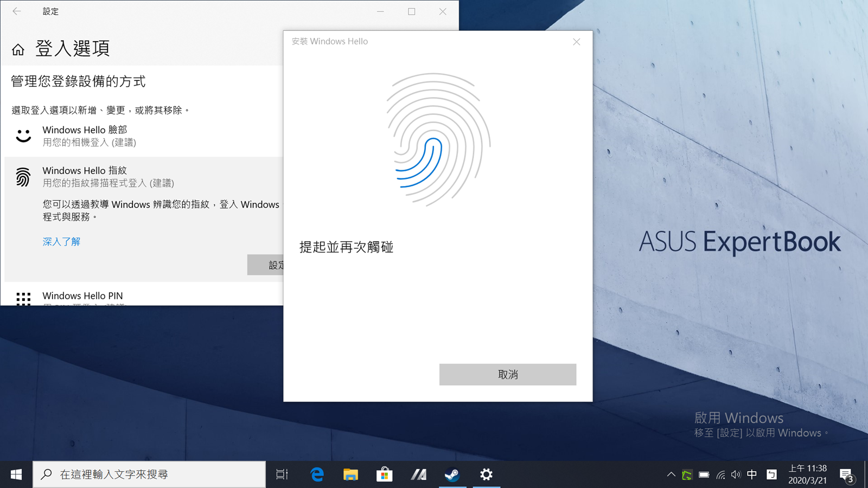
Task: Click the Windows Hello 臉部 face icon
Action: [22, 136]
